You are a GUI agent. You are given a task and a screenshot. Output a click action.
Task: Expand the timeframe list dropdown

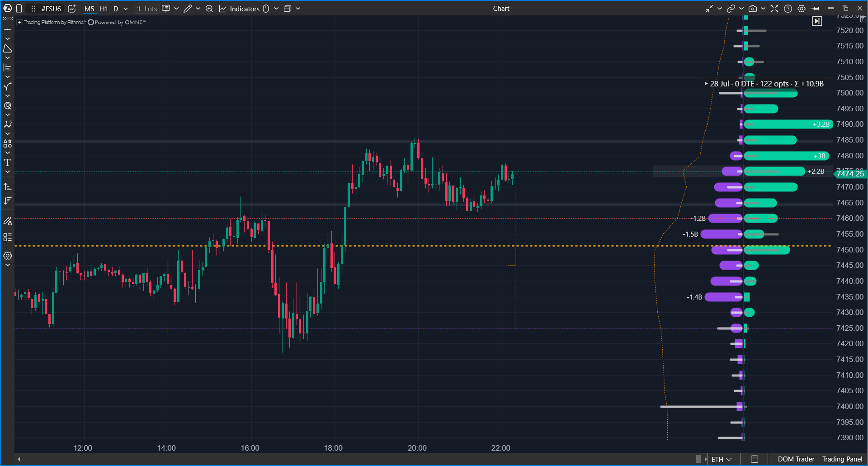click(126, 9)
